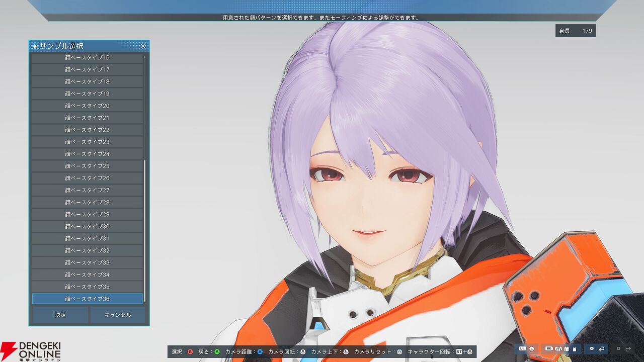The width and height of the screenshot is (644, 362).
Task: Click the green A back button icon
Action: (217, 352)
